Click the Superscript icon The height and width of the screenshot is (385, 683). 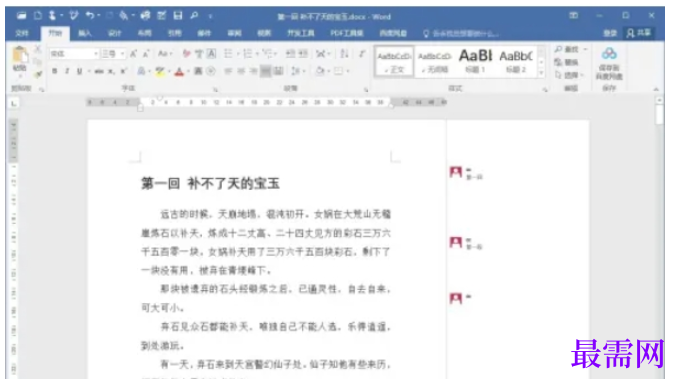coord(124,71)
